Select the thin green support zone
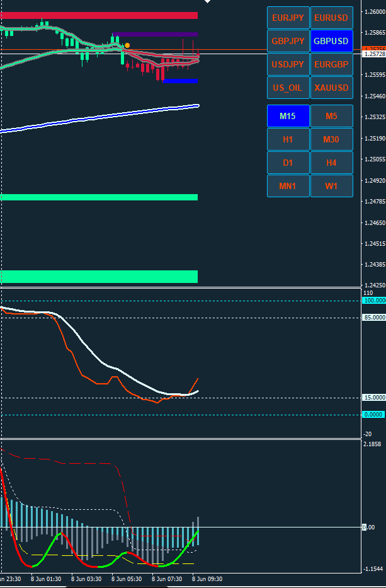Image resolution: width=386 pixels, height=588 pixels. coord(99,197)
